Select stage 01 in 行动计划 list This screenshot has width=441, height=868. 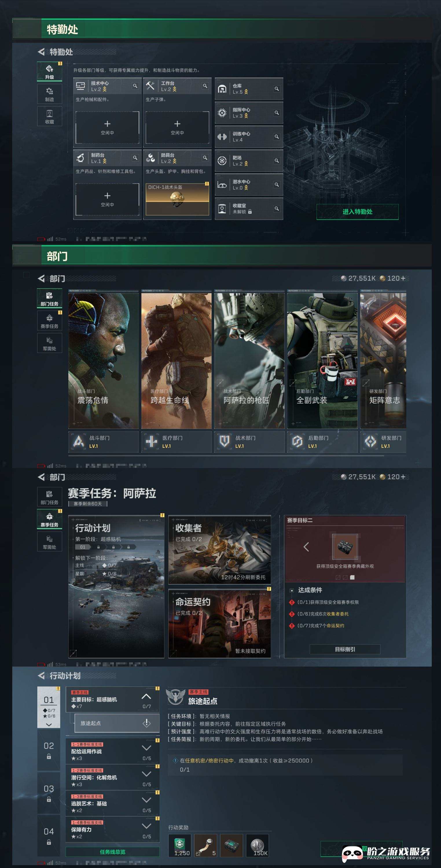pos(49,707)
